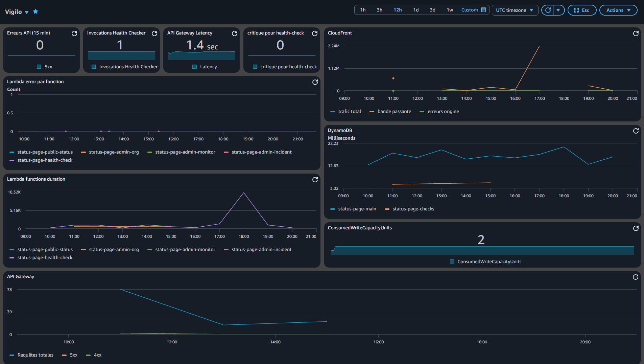Refresh the API Gateway chart
644x364 pixels.
[635, 277]
